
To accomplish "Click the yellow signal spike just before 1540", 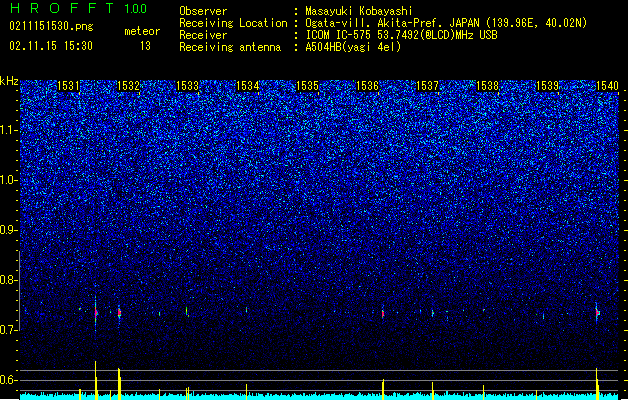I will 597,384.
